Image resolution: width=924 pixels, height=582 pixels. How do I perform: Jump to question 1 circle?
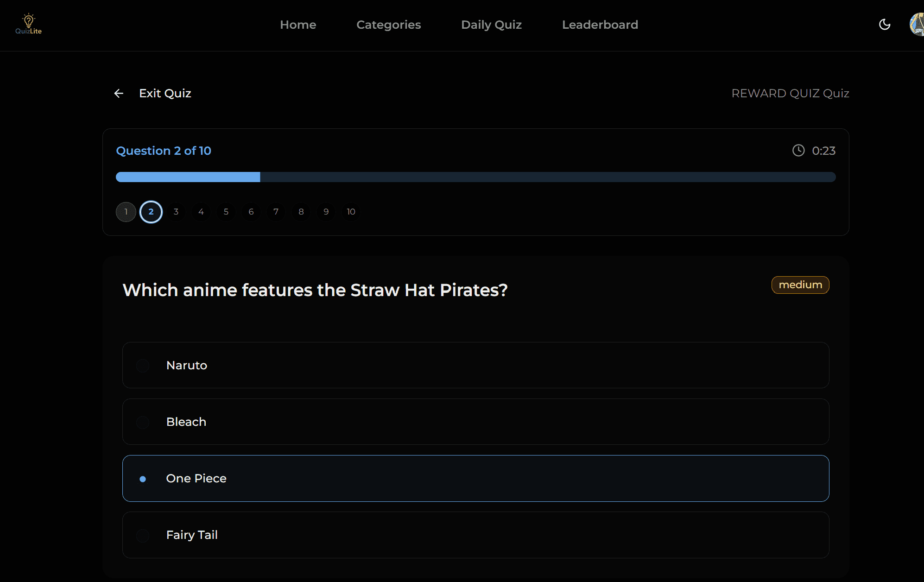point(126,212)
